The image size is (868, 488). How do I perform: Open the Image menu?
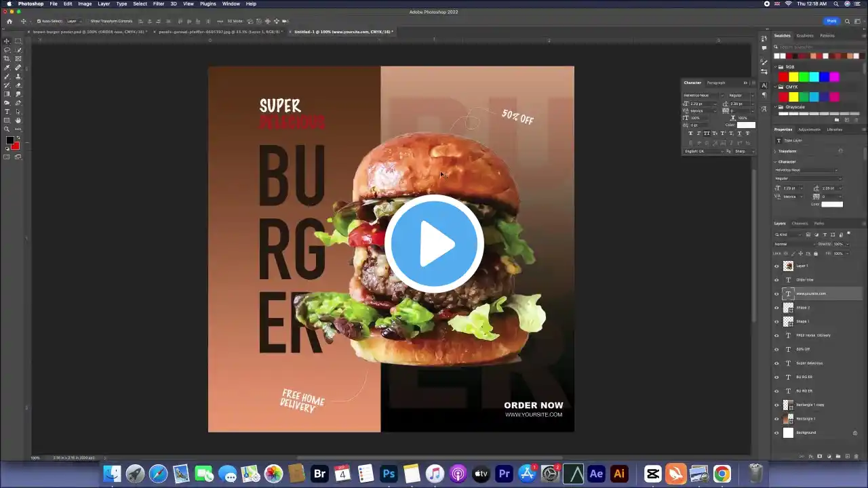[85, 4]
